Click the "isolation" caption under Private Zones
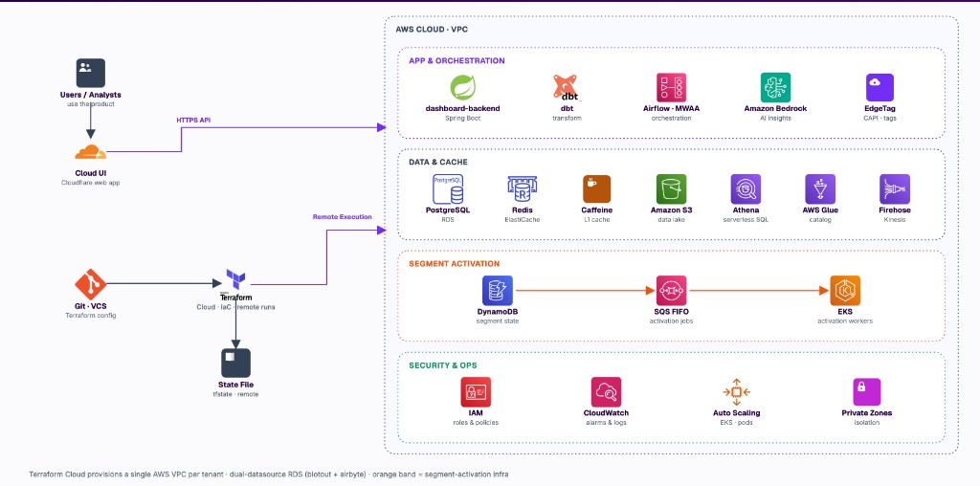Screen dimensions: 980x486 [x=867, y=423]
